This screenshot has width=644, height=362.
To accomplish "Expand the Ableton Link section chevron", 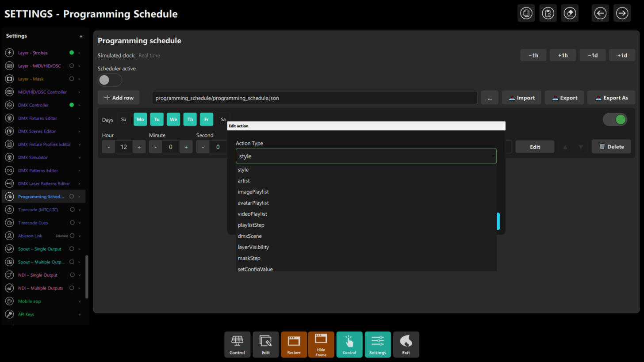I will (x=80, y=236).
